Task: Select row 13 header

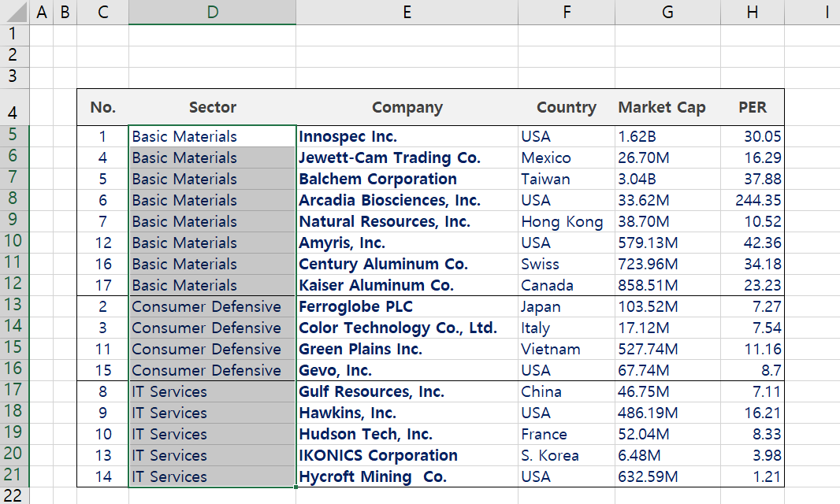Action: pyautogui.click(x=14, y=306)
